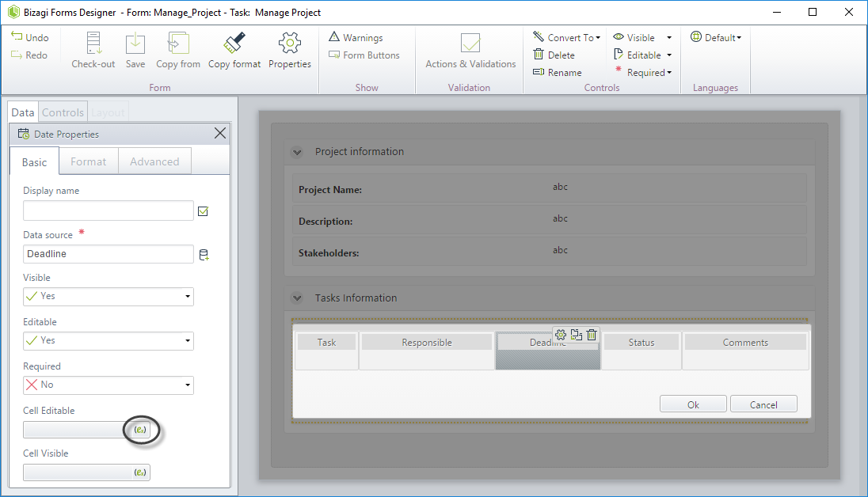Click the Undo button
The image size is (868, 497).
30,38
